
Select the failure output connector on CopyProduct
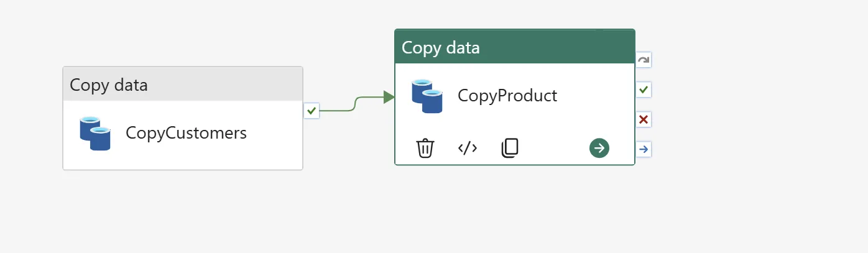[x=644, y=120]
